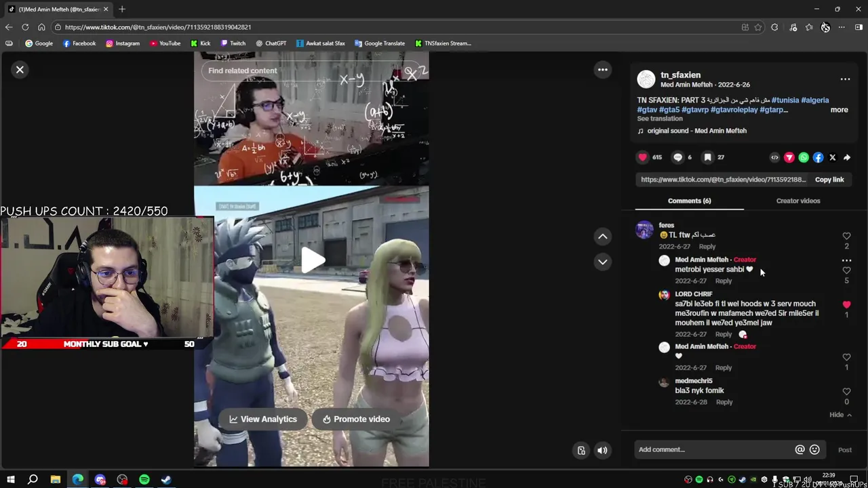868x488 pixels.
Task: Copy the video link
Action: tap(829, 180)
